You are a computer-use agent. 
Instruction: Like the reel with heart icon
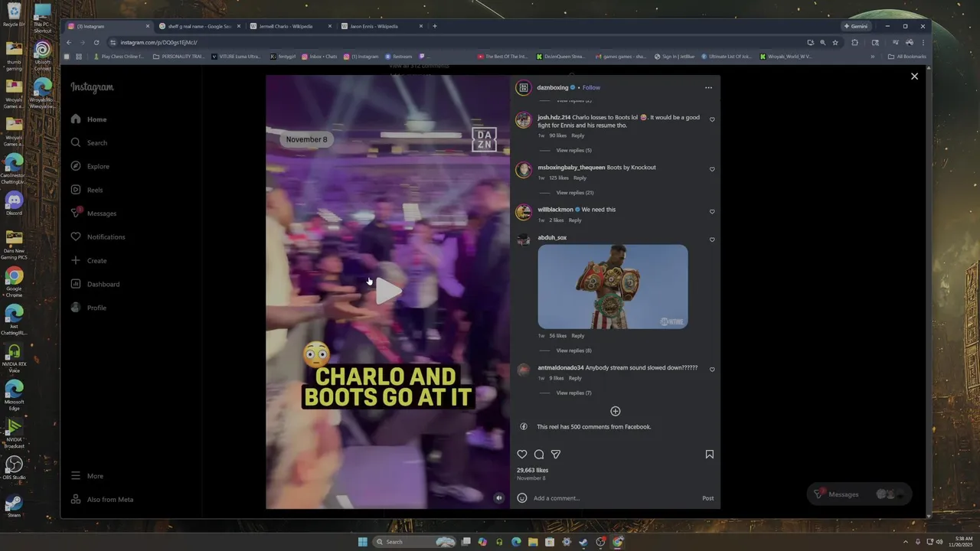point(522,455)
